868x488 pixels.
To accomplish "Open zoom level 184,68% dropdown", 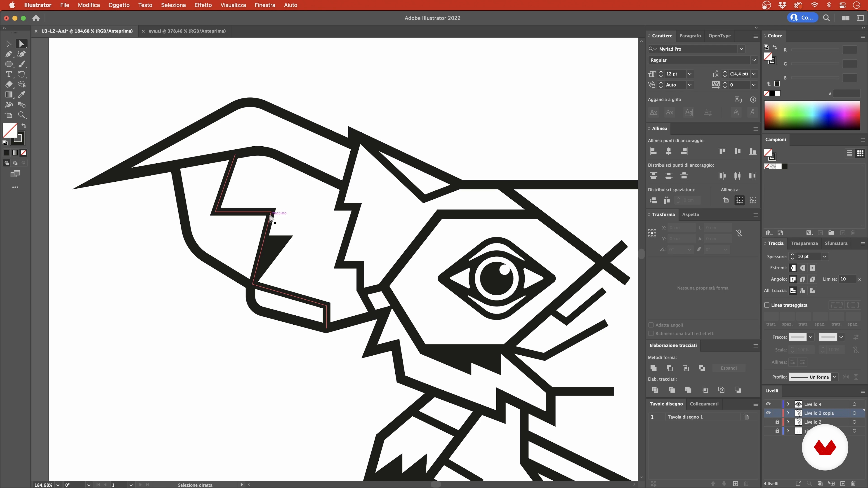I will click(x=58, y=485).
